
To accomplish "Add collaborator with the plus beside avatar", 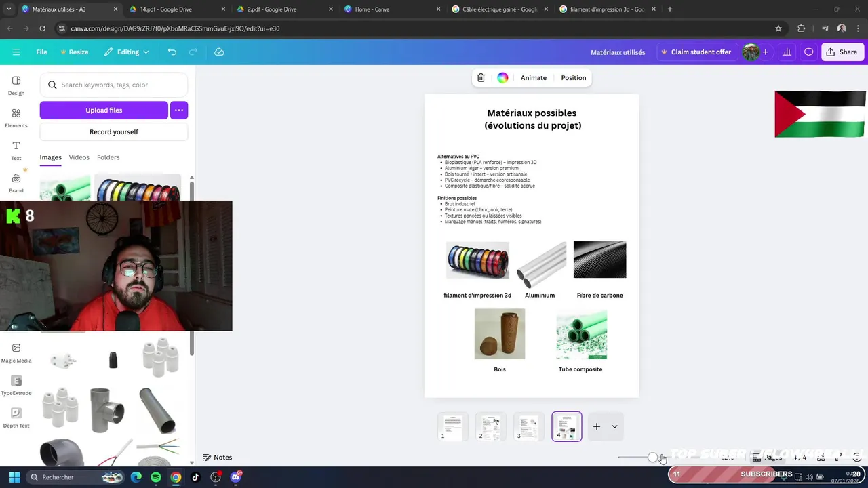I will coord(765,52).
